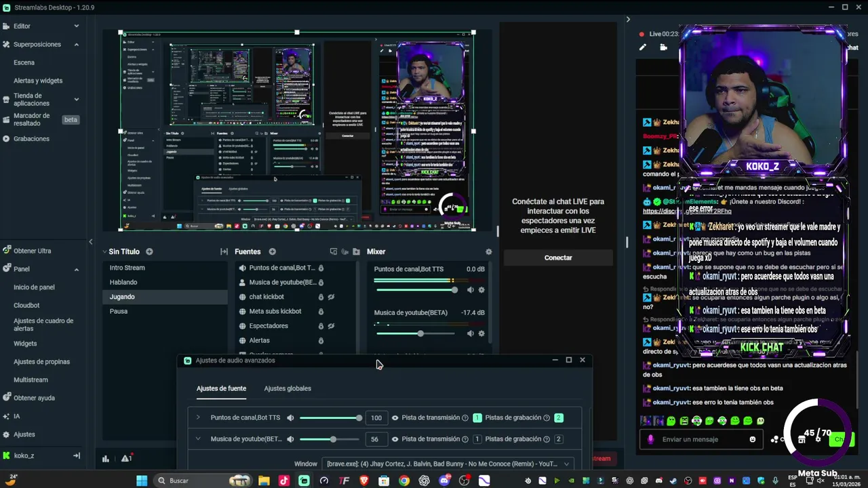Open Grabaciones in sidebar
Screen dimensions: 868x488
pos(31,139)
